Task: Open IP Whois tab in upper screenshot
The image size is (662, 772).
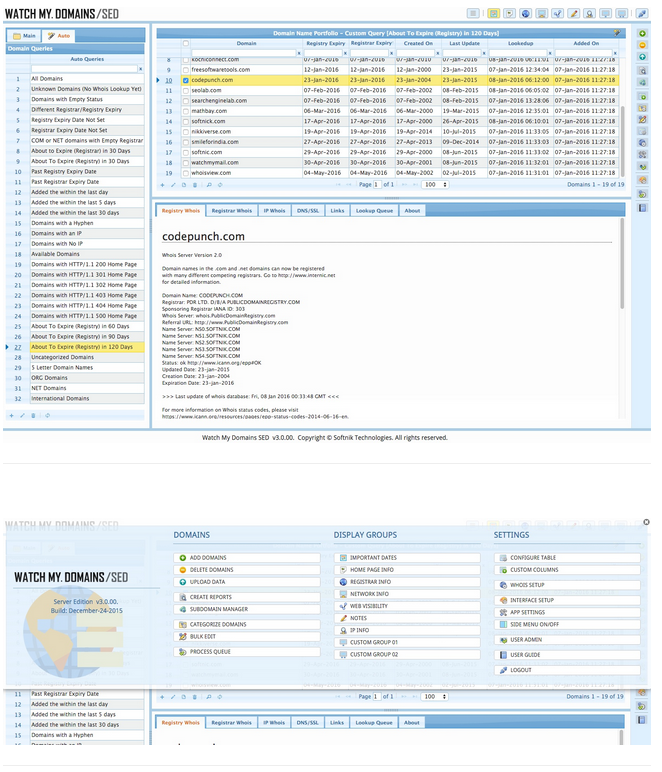Action: [274, 211]
